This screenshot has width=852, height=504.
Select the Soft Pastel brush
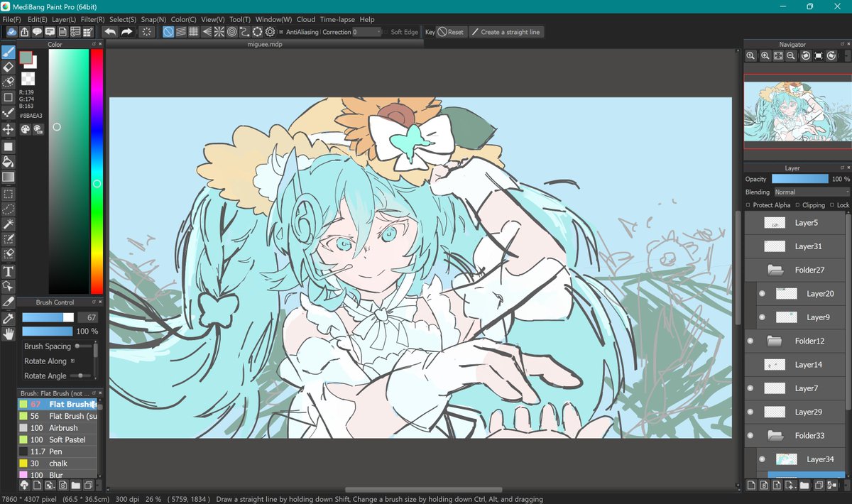(x=57, y=440)
